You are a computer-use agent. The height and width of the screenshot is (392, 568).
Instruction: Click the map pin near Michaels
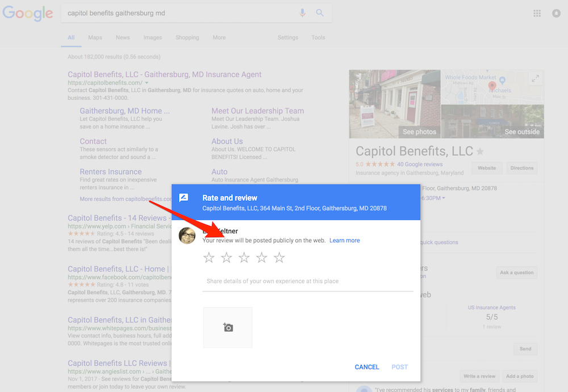click(x=492, y=86)
